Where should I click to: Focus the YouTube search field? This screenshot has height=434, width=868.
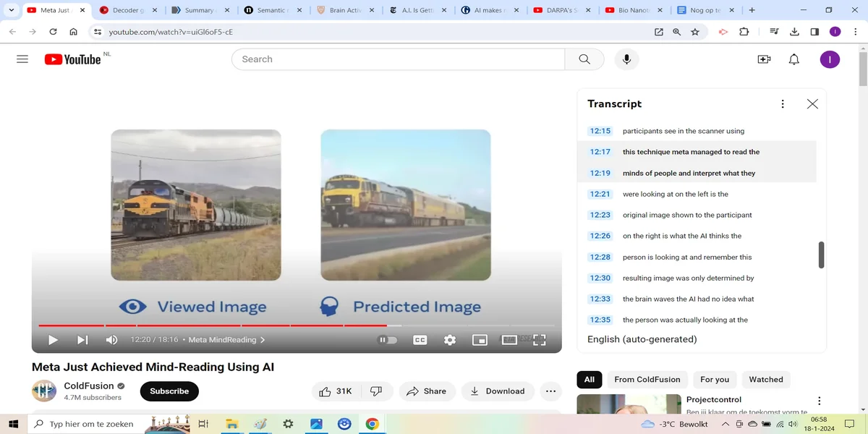pyautogui.click(x=398, y=59)
